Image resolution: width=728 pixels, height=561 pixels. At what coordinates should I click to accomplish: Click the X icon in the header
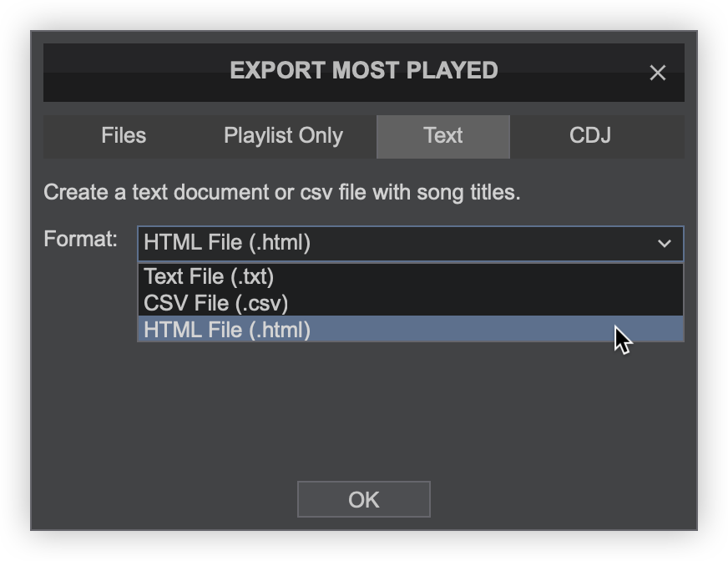tap(657, 73)
